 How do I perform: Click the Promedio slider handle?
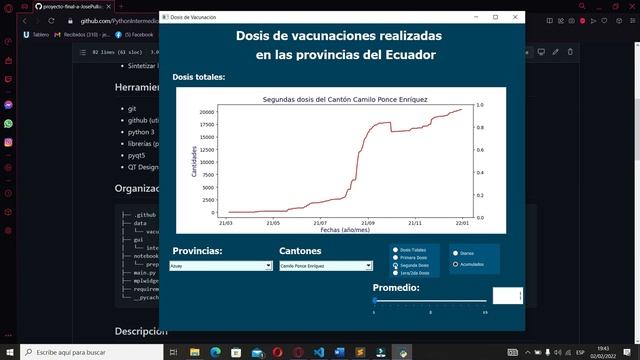click(375, 301)
